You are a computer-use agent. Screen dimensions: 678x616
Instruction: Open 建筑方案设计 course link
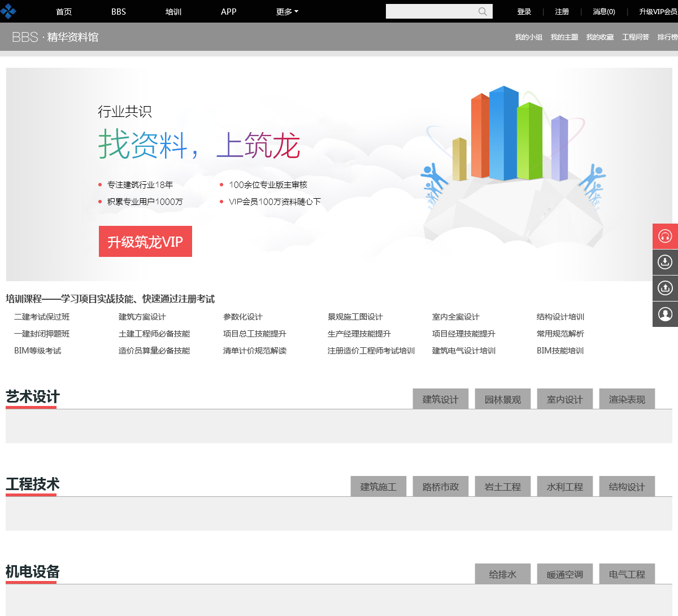142,317
